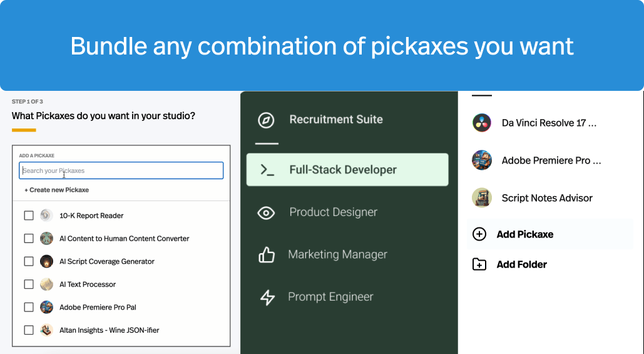Focus the Search your Pickaxes field
644x354 pixels.
[121, 170]
